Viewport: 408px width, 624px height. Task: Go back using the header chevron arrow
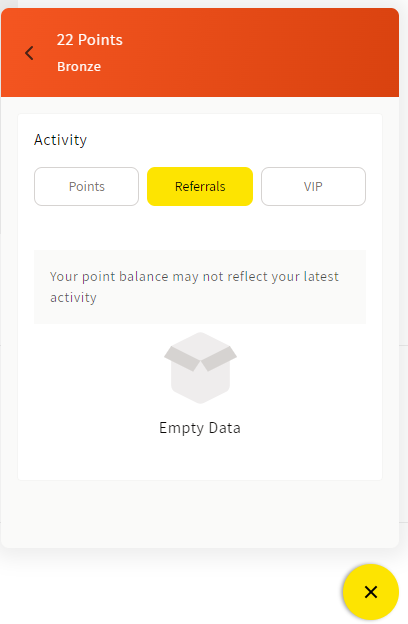coord(29,53)
